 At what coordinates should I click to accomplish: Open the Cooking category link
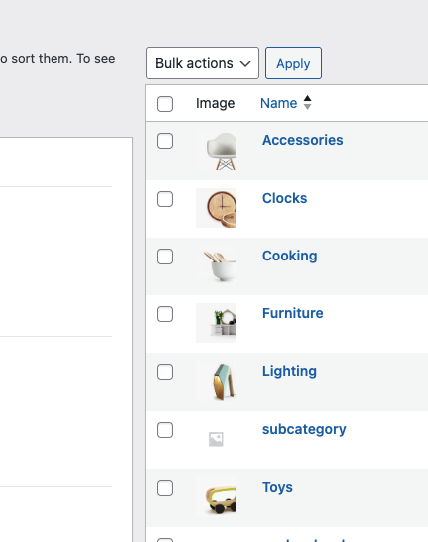pyautogui.click(x=290, y=256)
